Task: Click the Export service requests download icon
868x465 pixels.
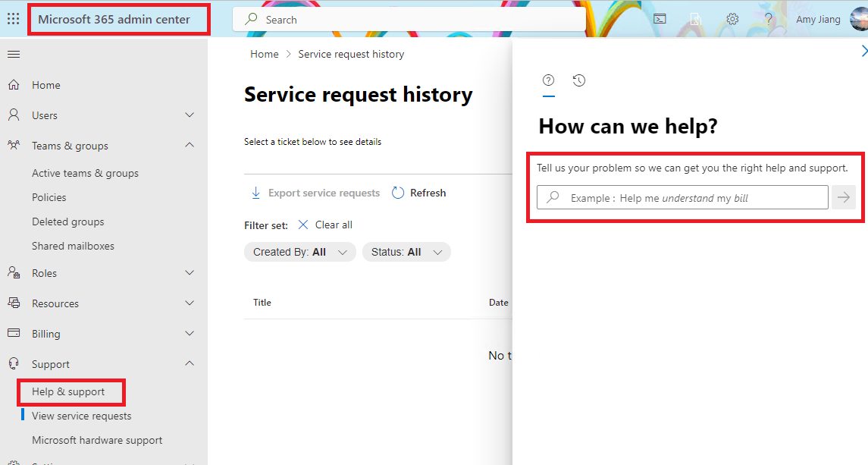Action: 256,193
